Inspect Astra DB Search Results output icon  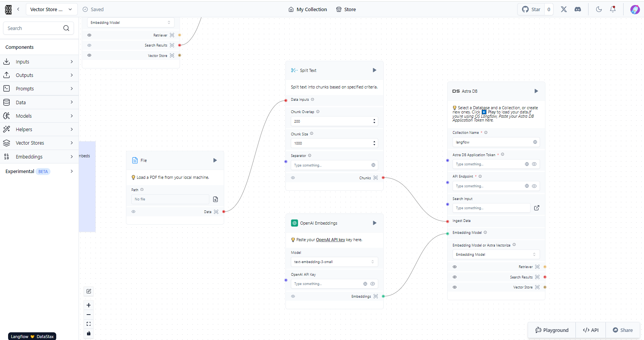537,277
